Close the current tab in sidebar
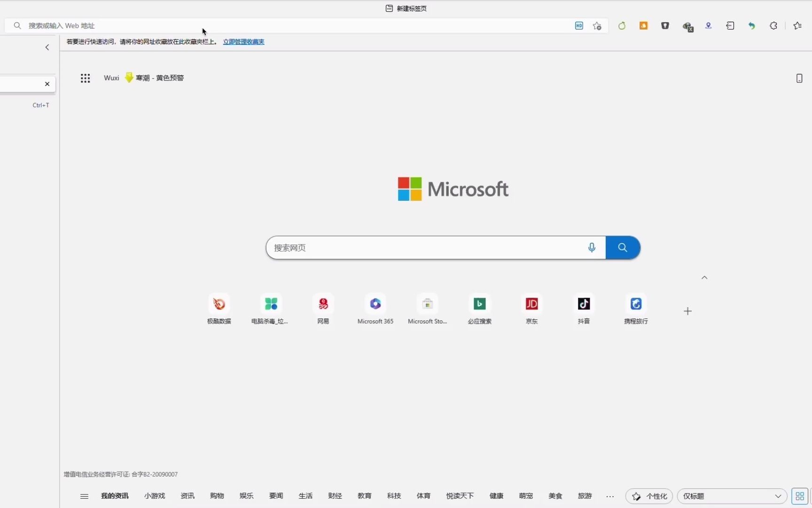 click(47, 84)
